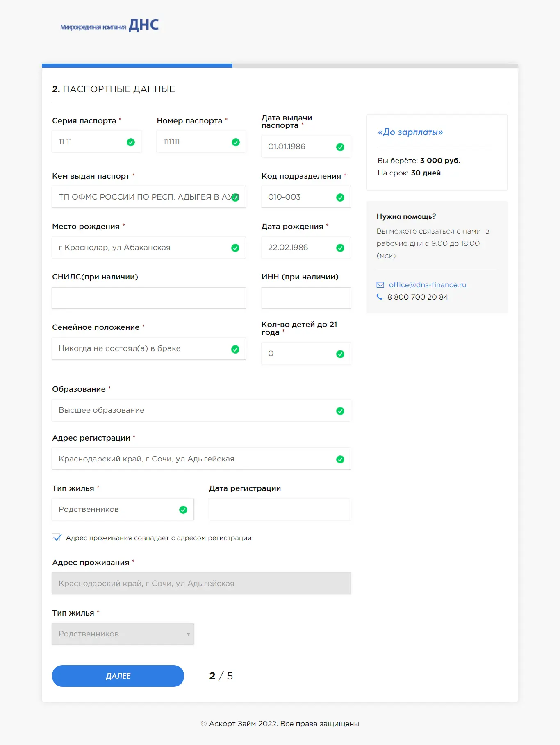Focus Место рождения input
This screenshot has height=745, width=560.
149,247
